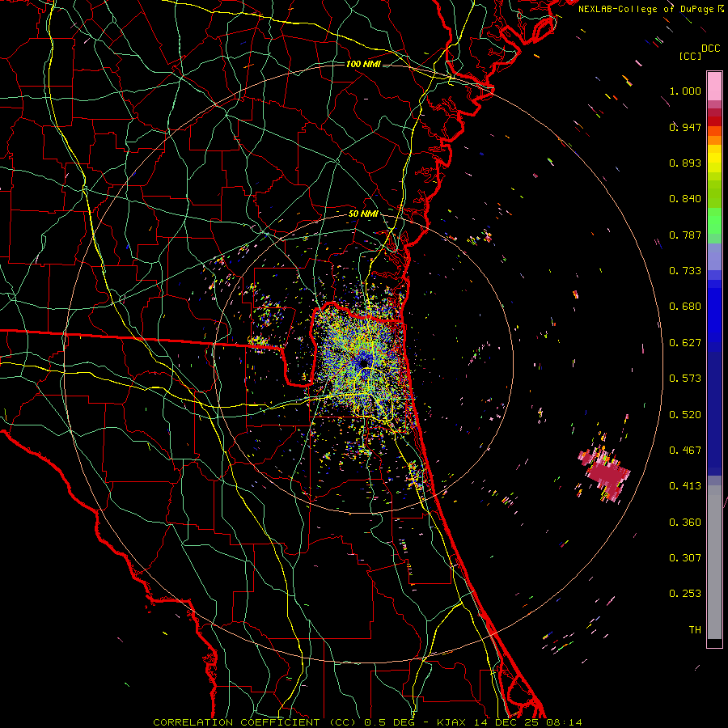Click the 0.787 legend value
This screenshot has width=728, height=728.
tap(685, 235)
